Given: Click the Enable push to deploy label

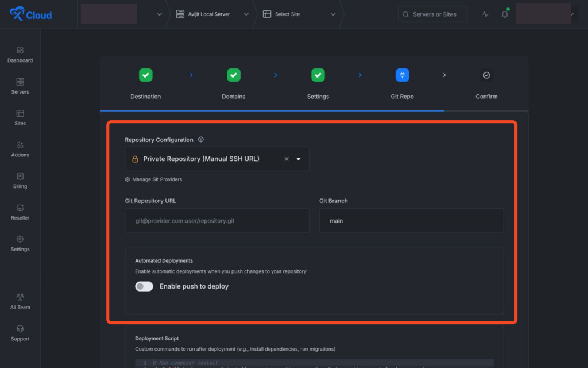Looking at the screenshot, I should pyautogui.click(x=194, y=286).
